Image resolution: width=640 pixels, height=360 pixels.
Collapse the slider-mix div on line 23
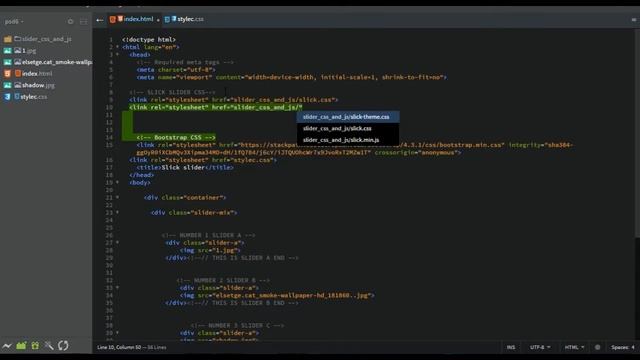[x=118, y=212]
